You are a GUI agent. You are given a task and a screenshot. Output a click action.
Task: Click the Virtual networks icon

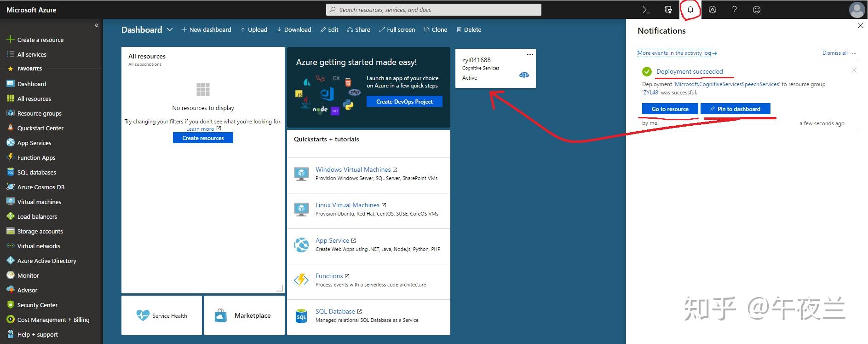11,246
